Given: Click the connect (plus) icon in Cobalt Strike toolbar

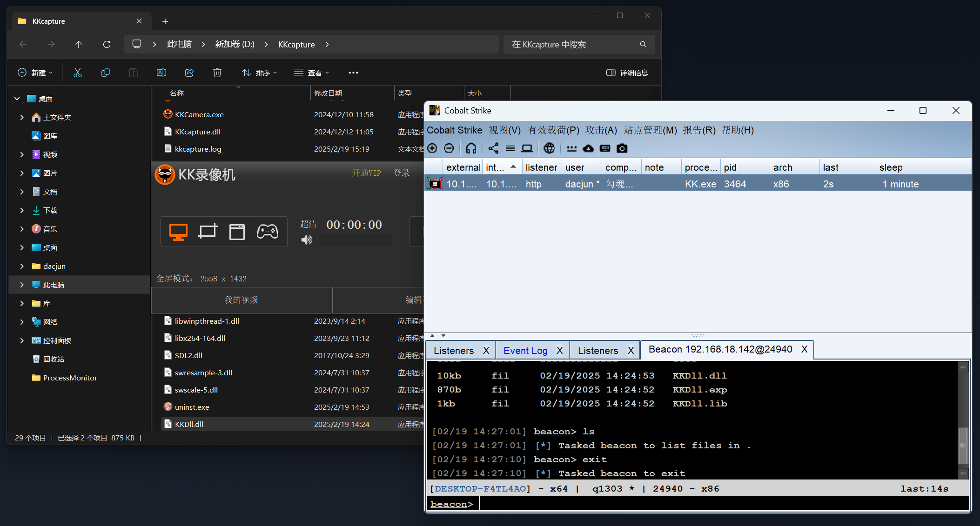Looking at the screenshot, I should [x=432, y=148].
